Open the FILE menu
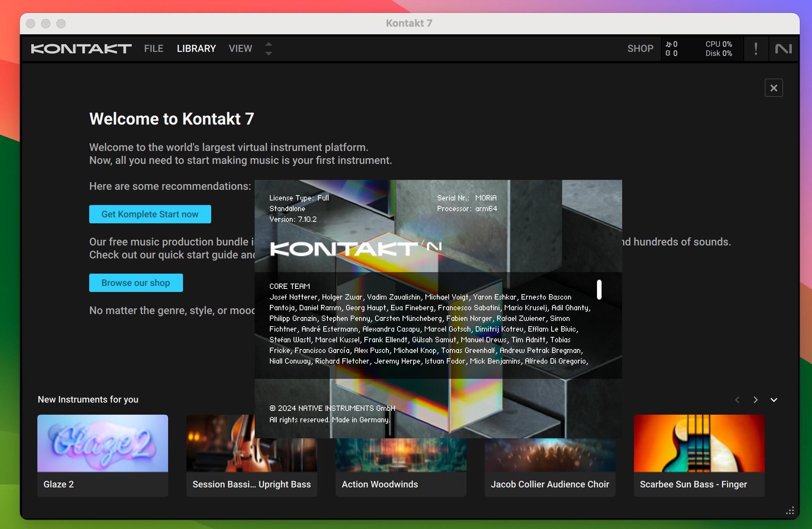Image resolution: width=812 pixels, height=529 pixels. pos(154,48)
